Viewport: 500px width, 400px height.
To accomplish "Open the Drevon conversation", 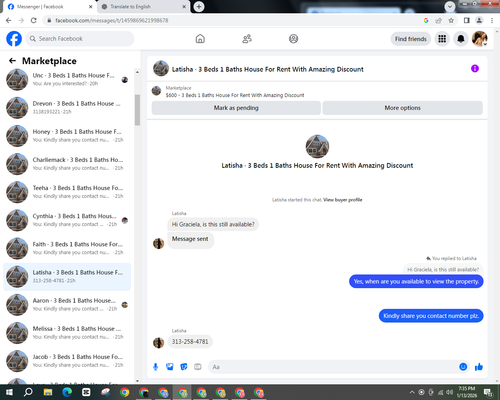I will (x=67, y=108).
